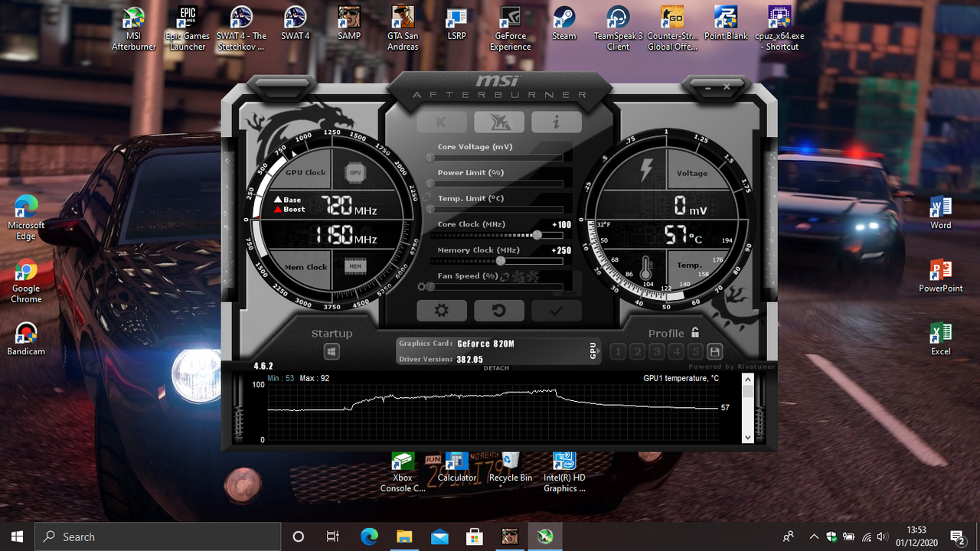Click the taskbar Search box

coord(158,537)
